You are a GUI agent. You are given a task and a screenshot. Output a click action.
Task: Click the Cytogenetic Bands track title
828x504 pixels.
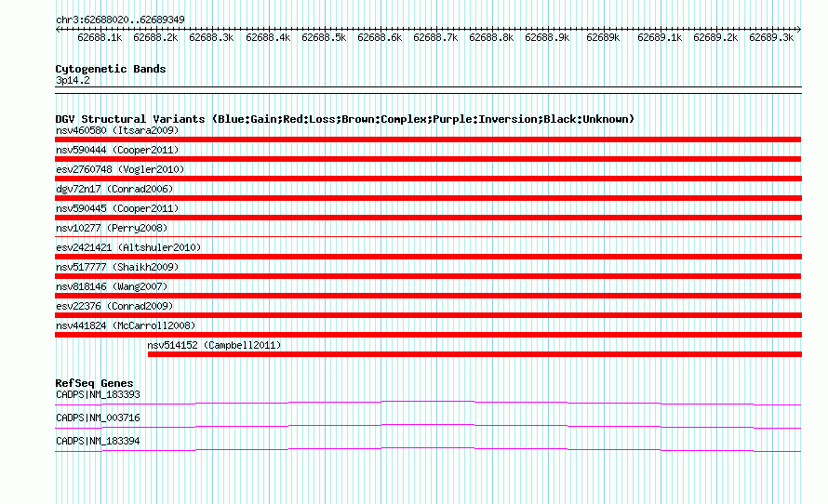click(x=111, y=69)
